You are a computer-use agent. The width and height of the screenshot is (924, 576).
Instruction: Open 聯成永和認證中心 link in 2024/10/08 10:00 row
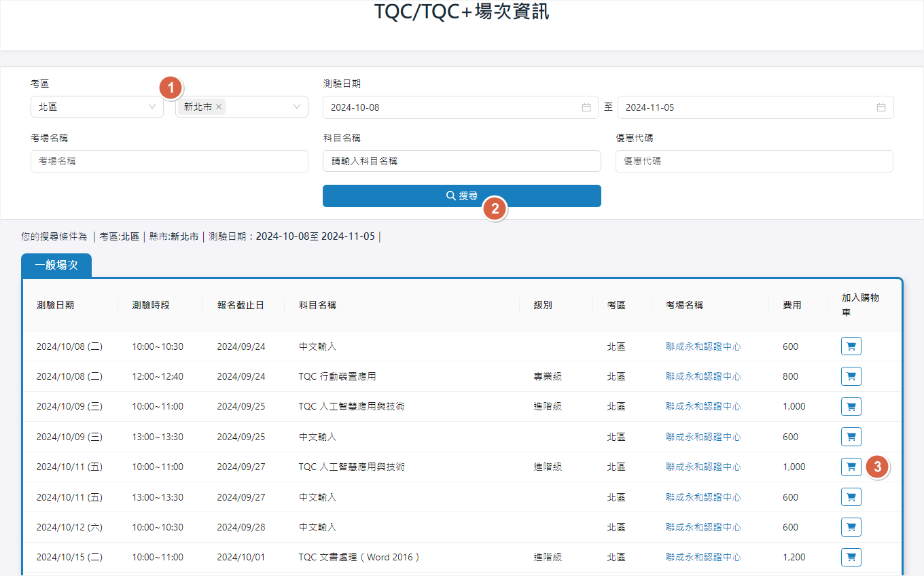tap(703, 346)
